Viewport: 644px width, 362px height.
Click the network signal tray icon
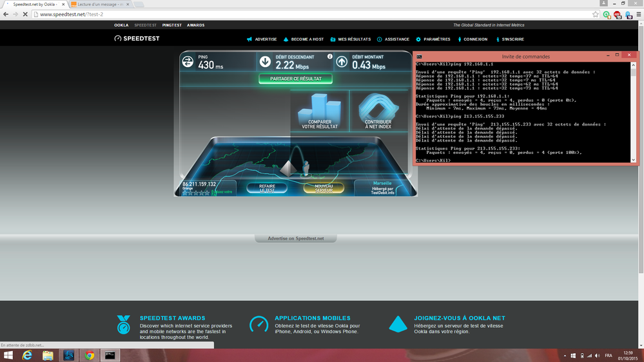click(x=589, y=356)
